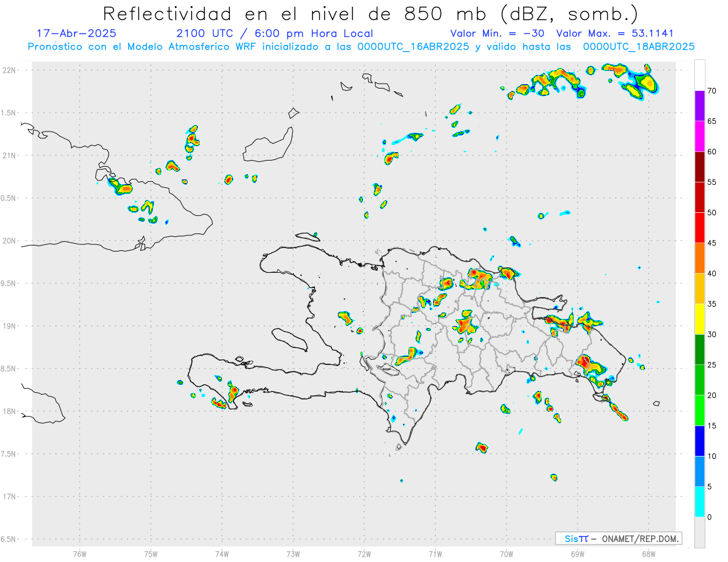
Task: Click the colorbar value label '25'
Action: (712, 365)
